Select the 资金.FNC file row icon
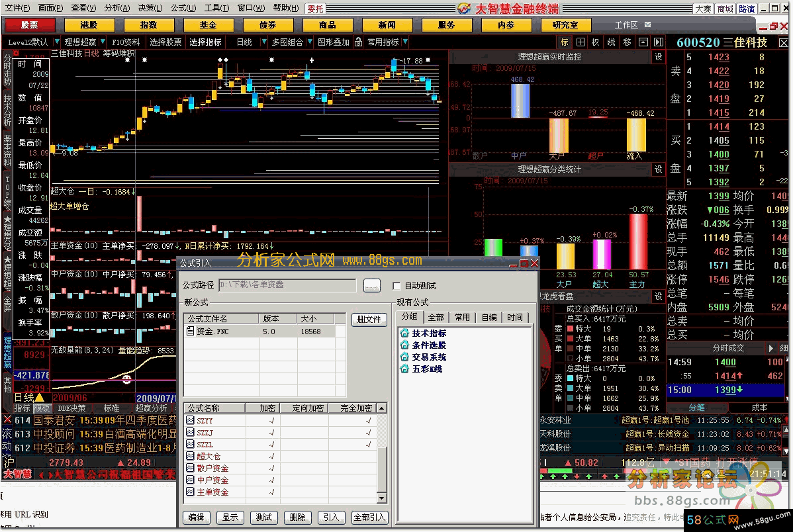Viewport: 793px width, 532px height. coord(190,332)
